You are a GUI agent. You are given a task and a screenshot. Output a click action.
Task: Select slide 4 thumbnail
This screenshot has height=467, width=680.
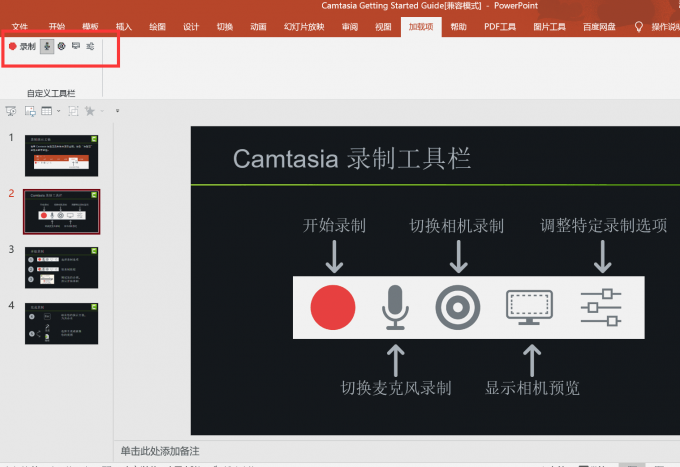[x=62, y=323]
